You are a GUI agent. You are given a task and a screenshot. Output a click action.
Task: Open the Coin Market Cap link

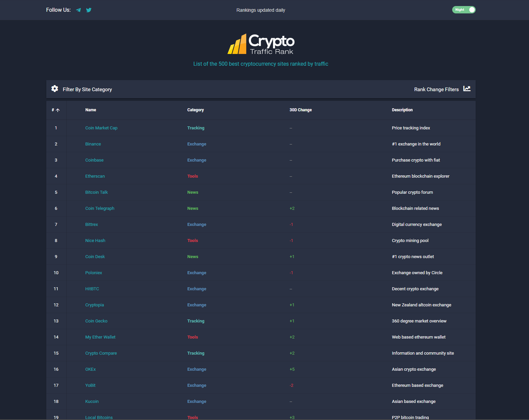(x=101, y=128)
